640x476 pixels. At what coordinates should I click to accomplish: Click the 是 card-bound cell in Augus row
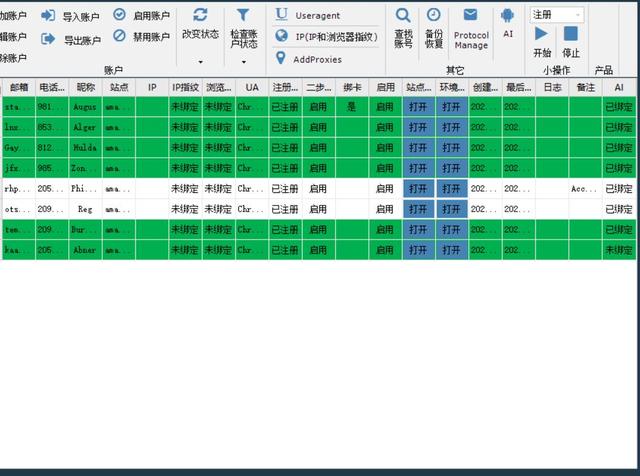352,107
